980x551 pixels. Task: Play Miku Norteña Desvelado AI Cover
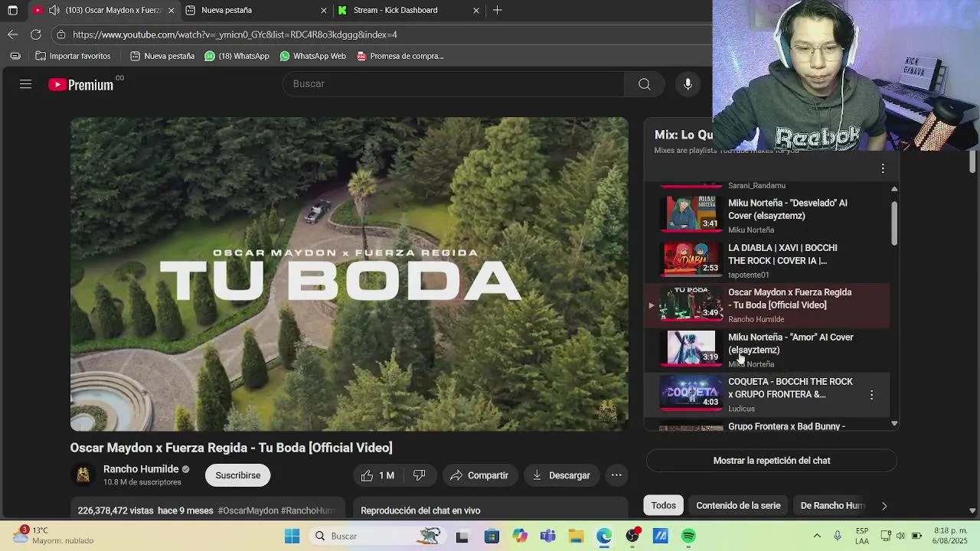[x=768, y=215]
